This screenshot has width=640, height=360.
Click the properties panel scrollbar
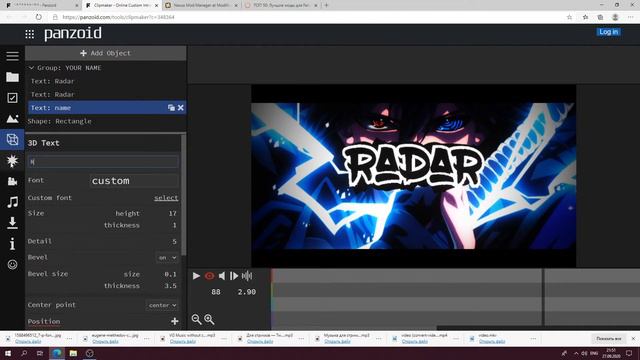coord(183,196)
